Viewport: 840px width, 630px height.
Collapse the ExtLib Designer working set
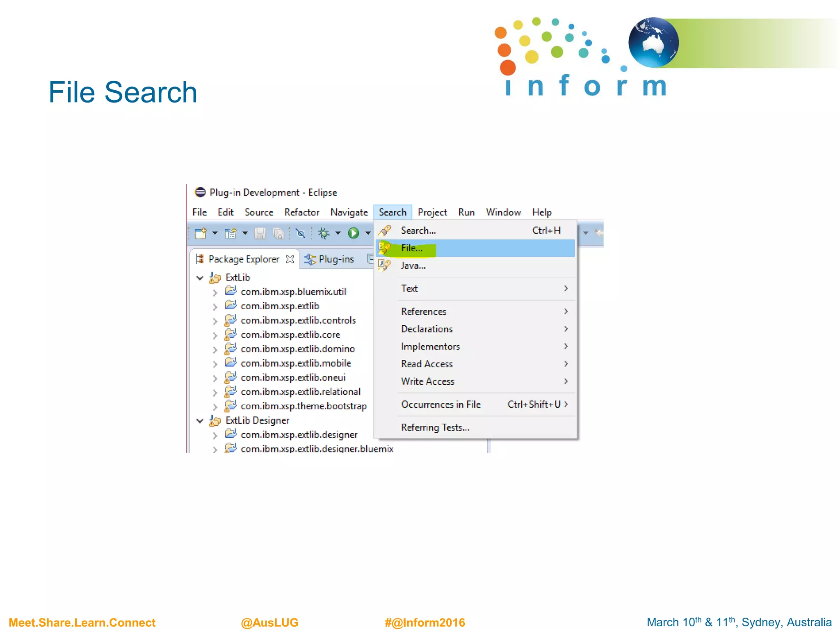click(x=200, y=421)
